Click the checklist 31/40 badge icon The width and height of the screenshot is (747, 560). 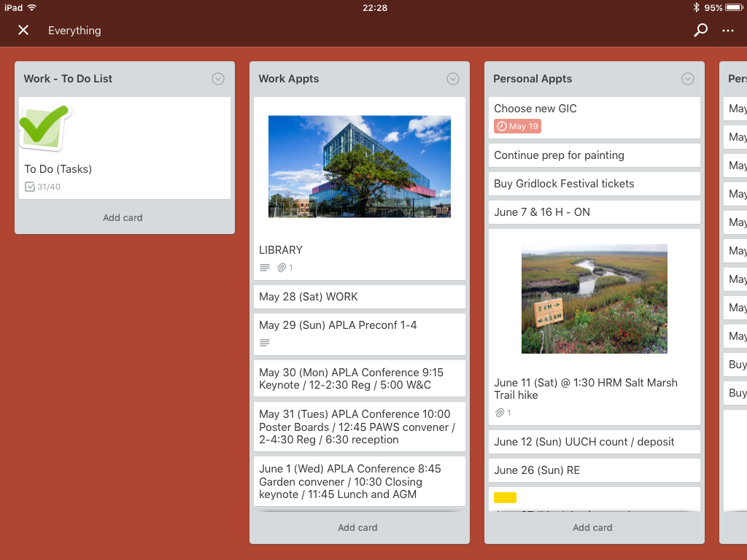30,187
